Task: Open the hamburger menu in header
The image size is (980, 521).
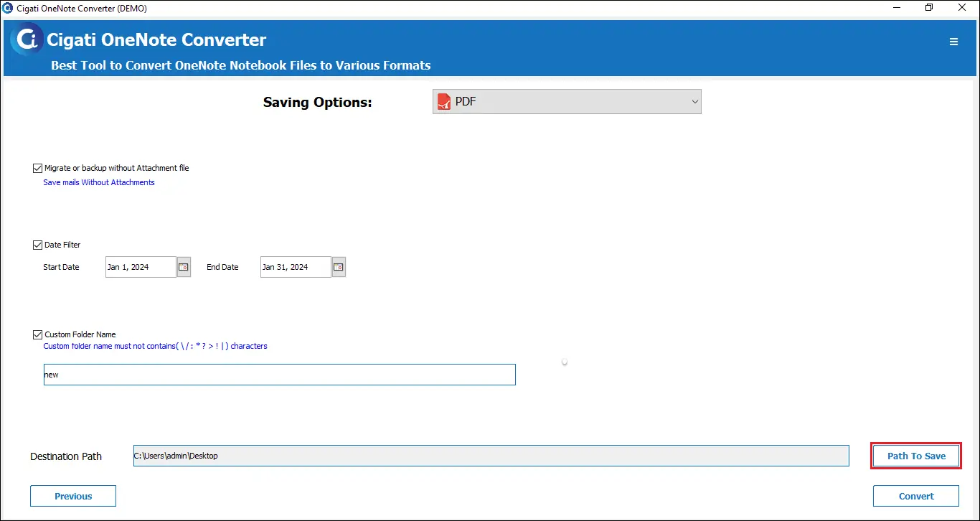Action: [953, 42]
